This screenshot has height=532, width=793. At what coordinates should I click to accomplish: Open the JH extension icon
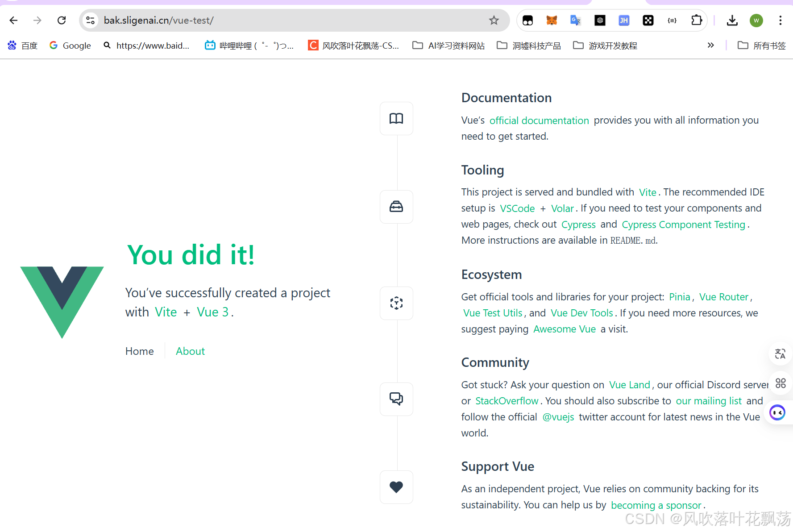(x=624, y=20)
